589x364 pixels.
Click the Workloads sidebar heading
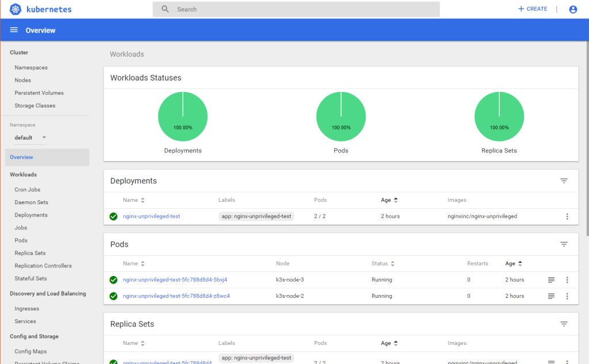pyautogui.click(x=23, y=175)
